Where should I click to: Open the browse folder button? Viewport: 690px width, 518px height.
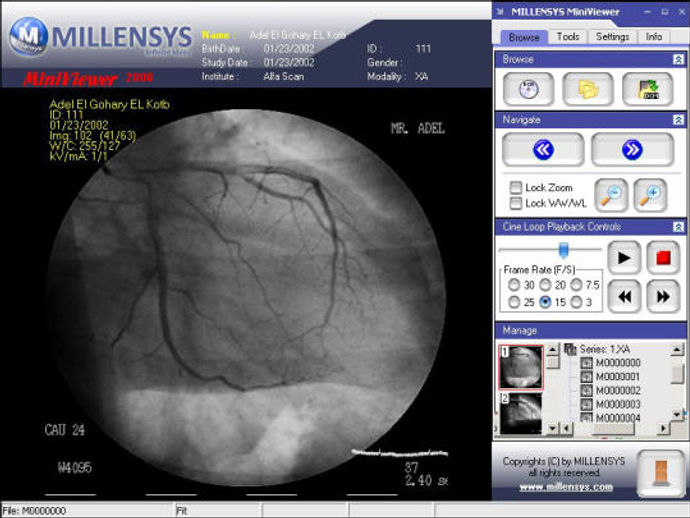click(x=588, y=89)
